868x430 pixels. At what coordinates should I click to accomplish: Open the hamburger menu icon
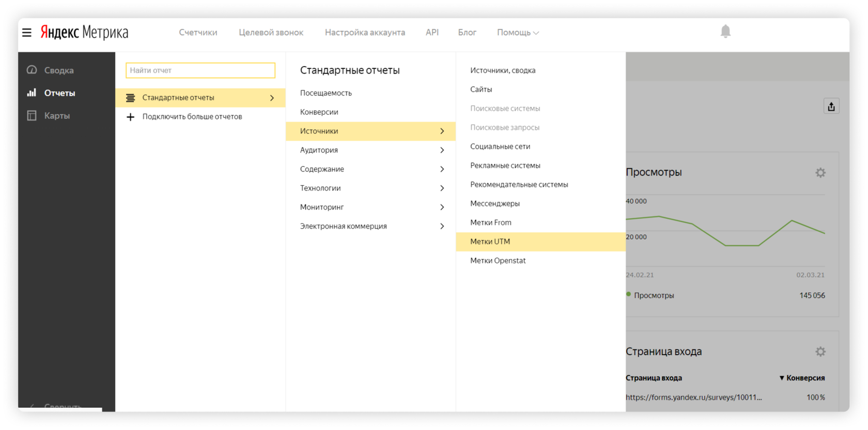click(27, 33)
